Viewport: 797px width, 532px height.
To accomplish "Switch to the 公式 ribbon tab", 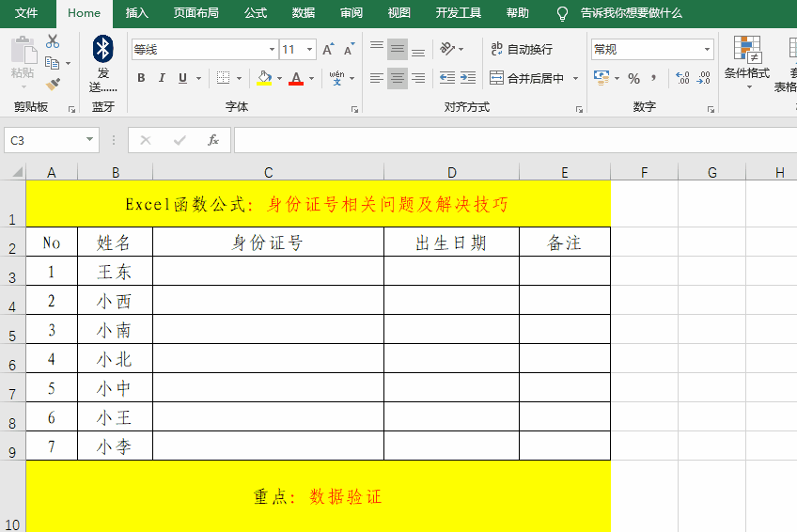I will tap(255, 13).
